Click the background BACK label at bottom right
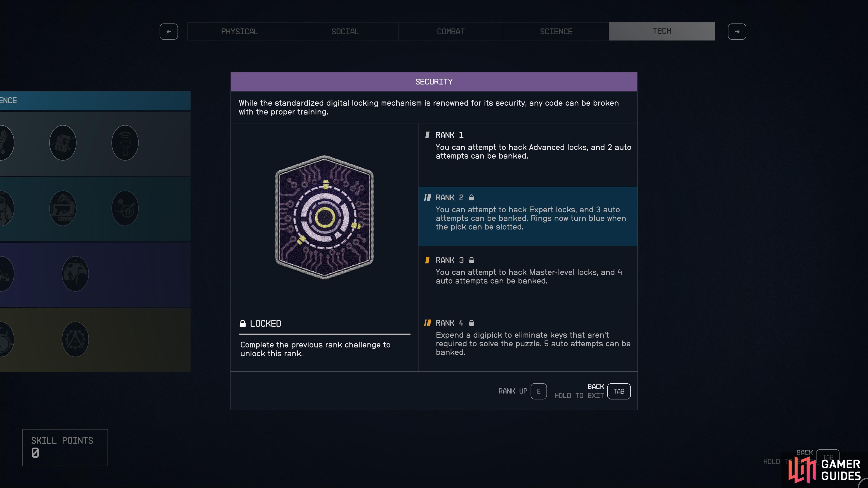 pos(804,452)
